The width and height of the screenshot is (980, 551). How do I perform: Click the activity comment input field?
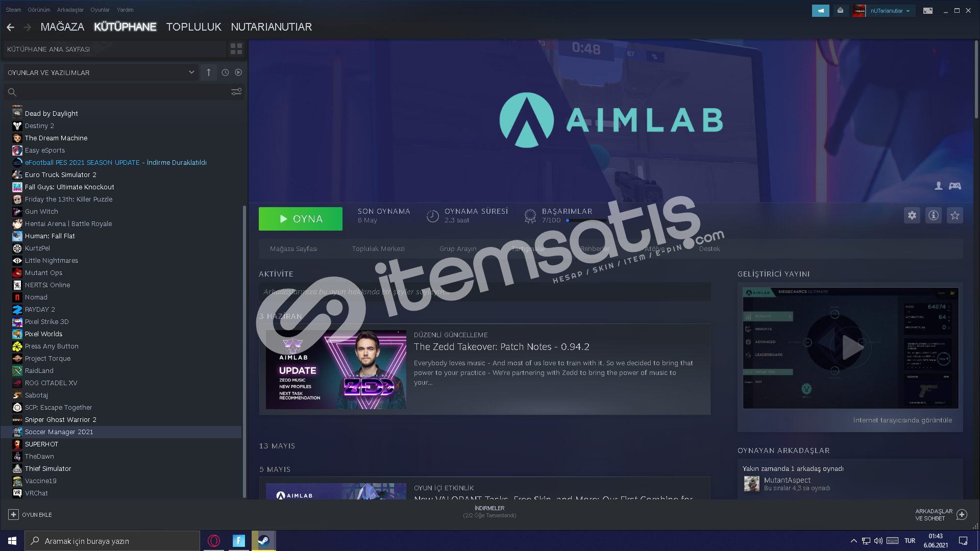484,292
